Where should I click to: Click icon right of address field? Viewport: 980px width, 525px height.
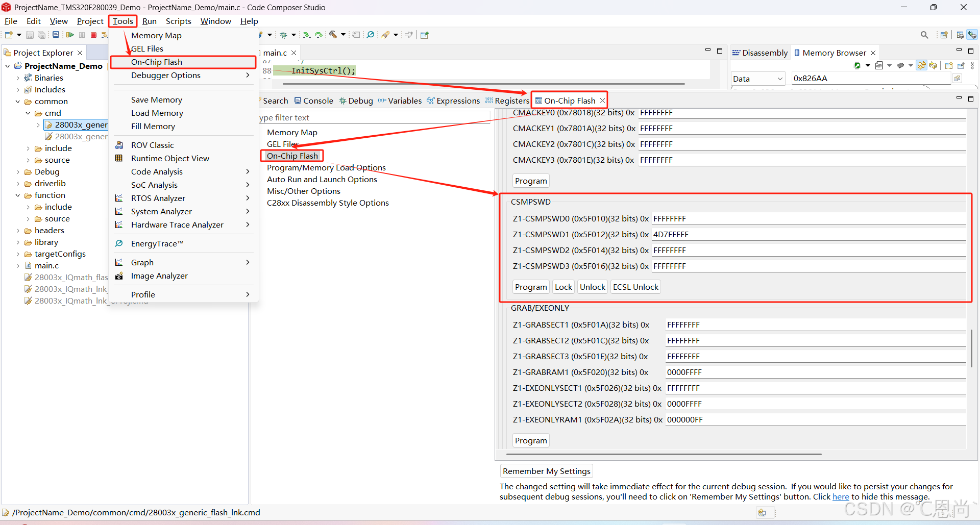click(x=957, y=78)
